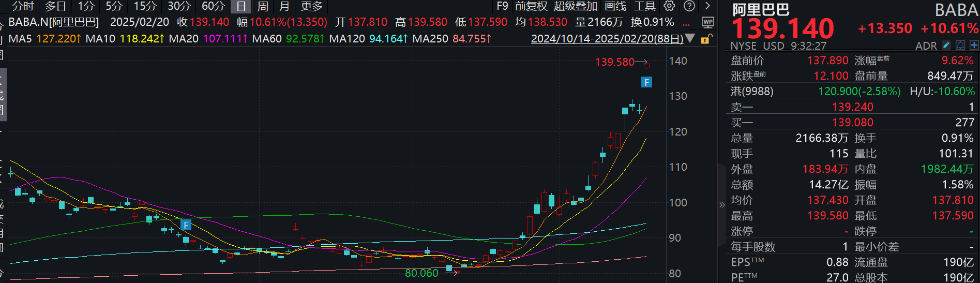Viewport: 980px width, 283px height.
Task: Switch to 分时 intraday tab
Action: 23,6
